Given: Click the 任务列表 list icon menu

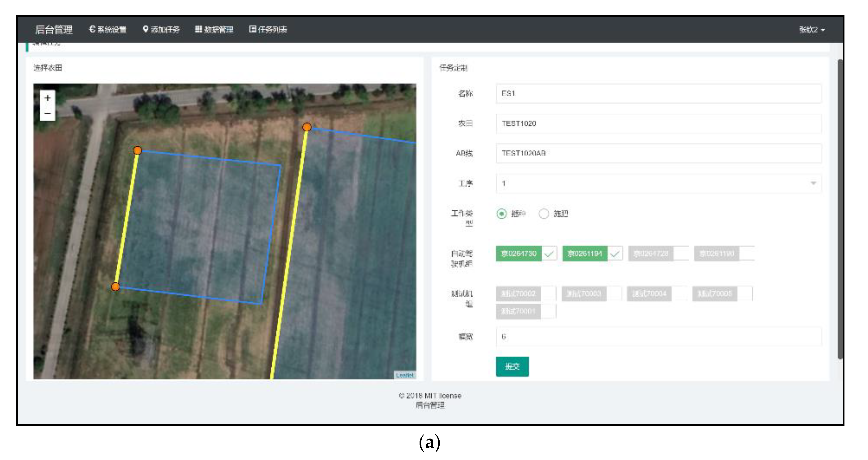Looking at the screenshot, I should [268, 30].
